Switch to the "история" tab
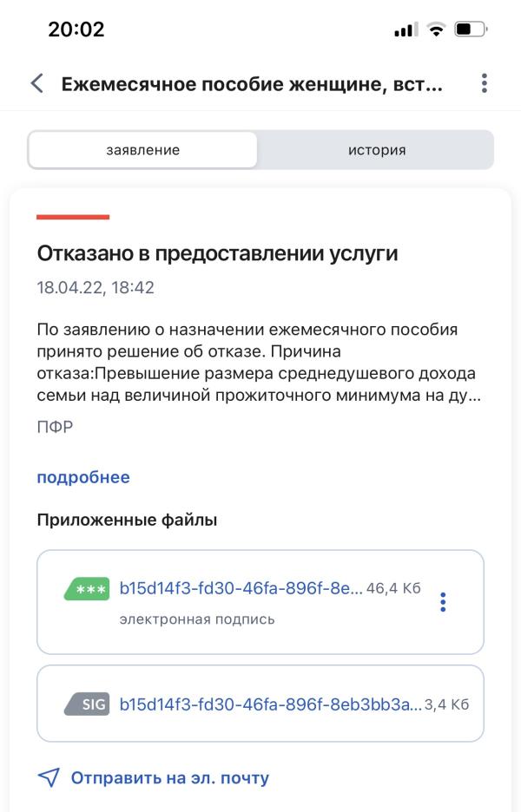This screenshot has width=521, height=812. (x=377, y=150)
